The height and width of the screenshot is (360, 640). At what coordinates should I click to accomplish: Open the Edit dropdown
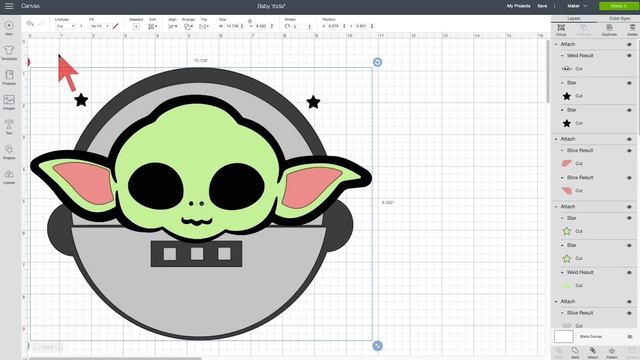pos(153,26)
